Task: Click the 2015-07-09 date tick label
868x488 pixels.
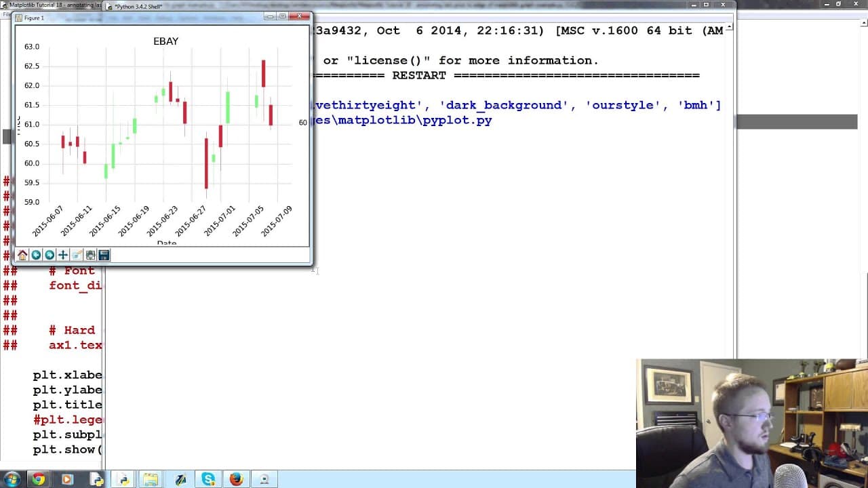Action: [277, 221]
